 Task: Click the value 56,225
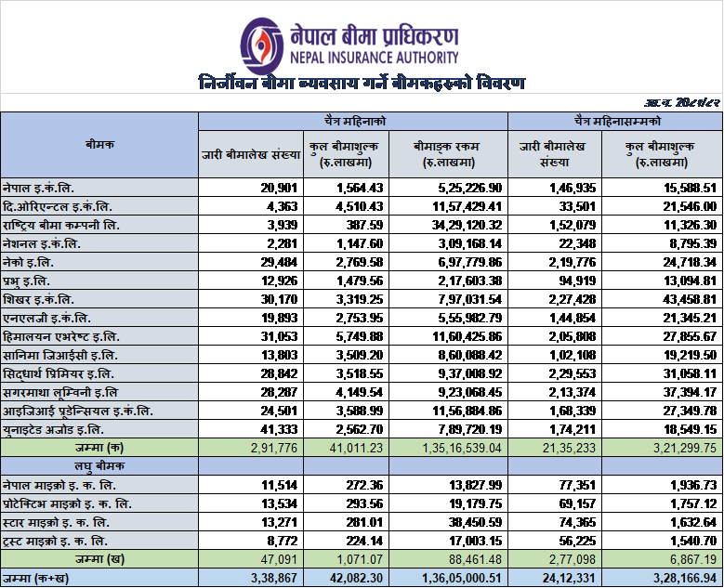pos(577,541)
